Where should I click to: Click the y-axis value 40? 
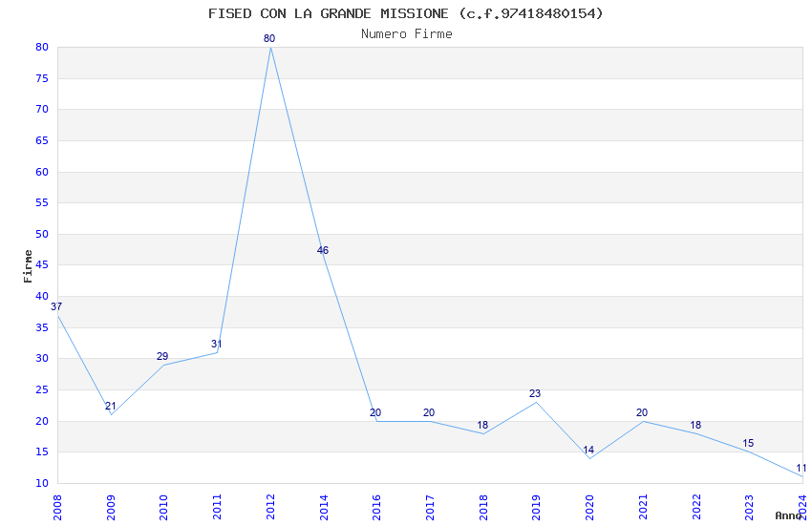pyautogui.click(x=42, y=296)
